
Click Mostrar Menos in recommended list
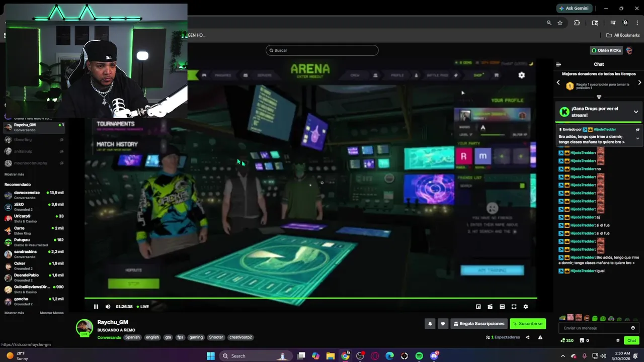(52, 313)
